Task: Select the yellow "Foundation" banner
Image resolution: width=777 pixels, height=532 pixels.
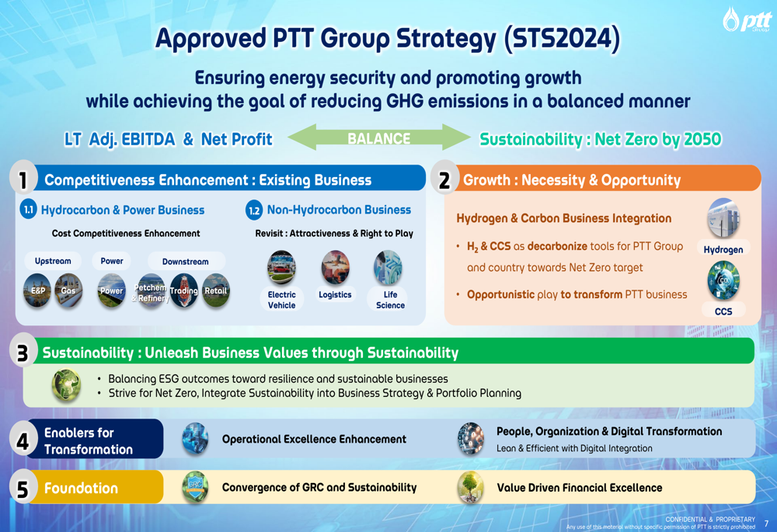Action: click(94, 488)
